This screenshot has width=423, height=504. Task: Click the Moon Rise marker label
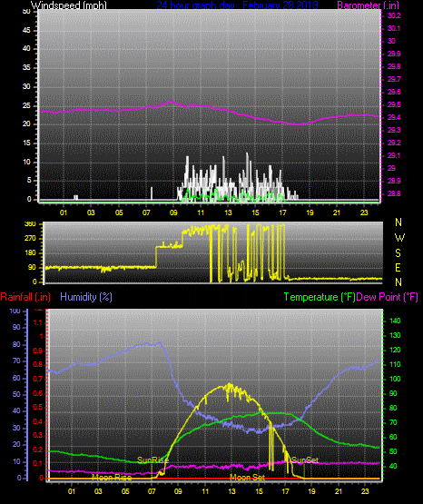112,478
